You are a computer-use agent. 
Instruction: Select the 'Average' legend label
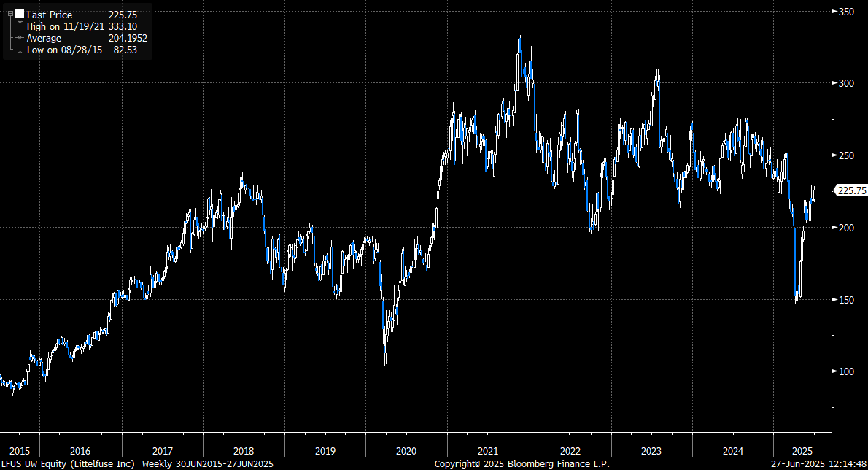[x=44, y=38]
